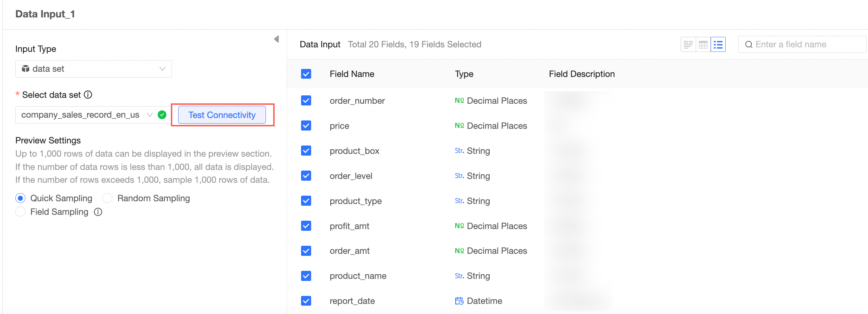This screenshot has width=868, height=314.
Task: Uncheck the product_name field checkbox
Action: [306, 276]
